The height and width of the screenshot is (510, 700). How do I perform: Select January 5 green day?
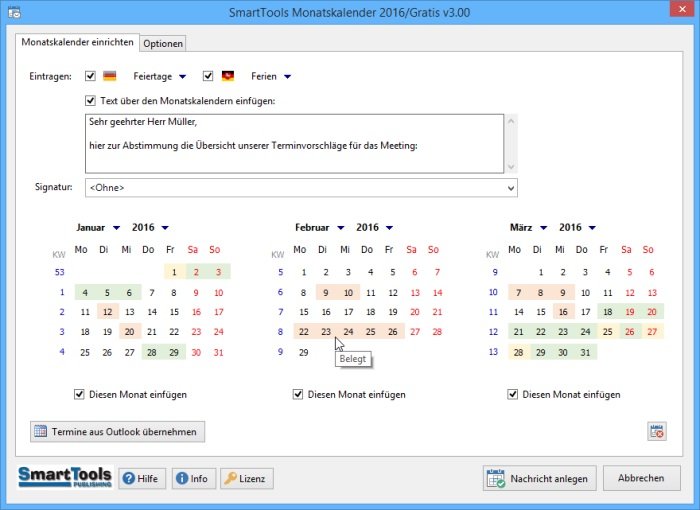[x=108, y=293]
